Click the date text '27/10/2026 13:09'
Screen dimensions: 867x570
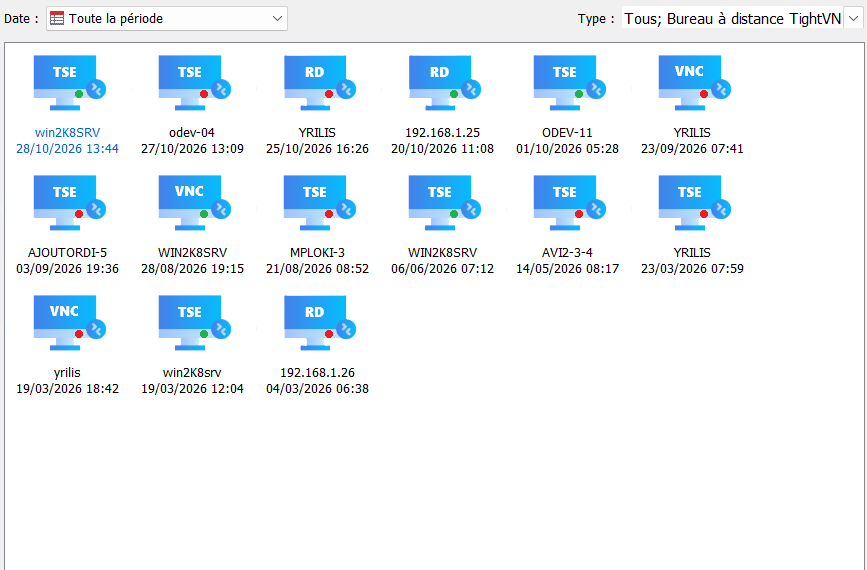pos(192,149)
